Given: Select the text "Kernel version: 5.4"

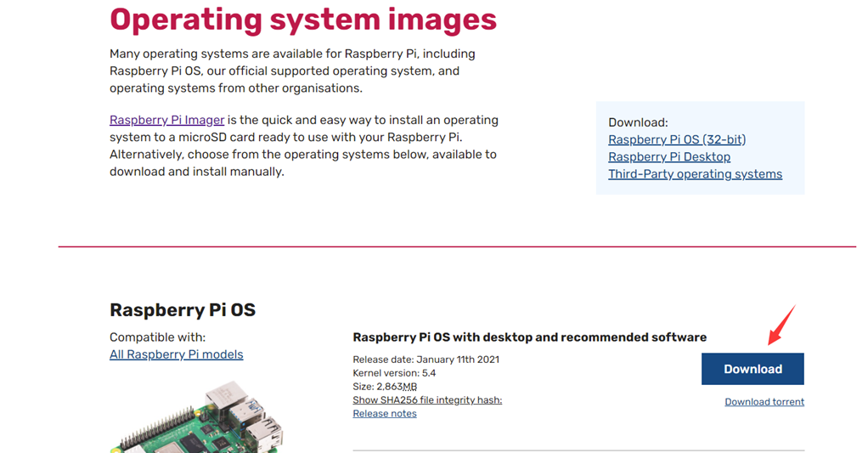Looking at the screenshot, I should tap(394, 373).
